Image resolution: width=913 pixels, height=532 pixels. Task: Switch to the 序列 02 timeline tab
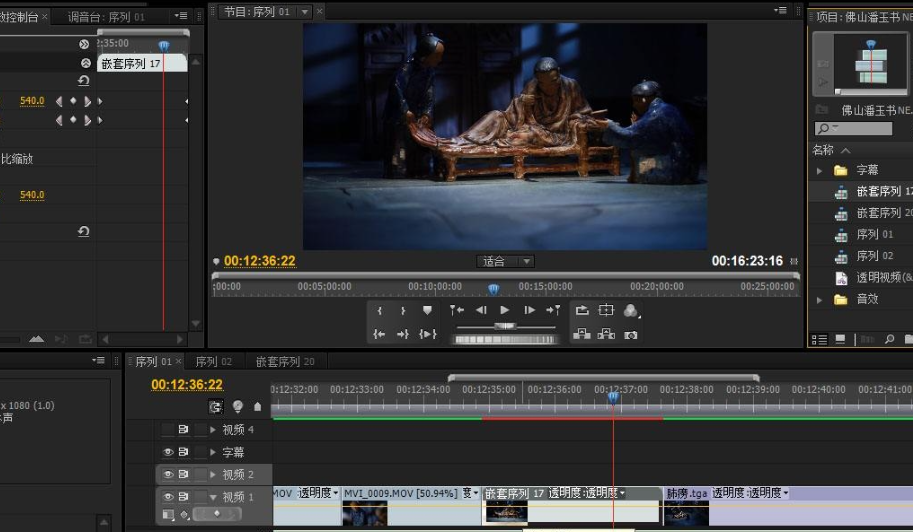point(214,361)
